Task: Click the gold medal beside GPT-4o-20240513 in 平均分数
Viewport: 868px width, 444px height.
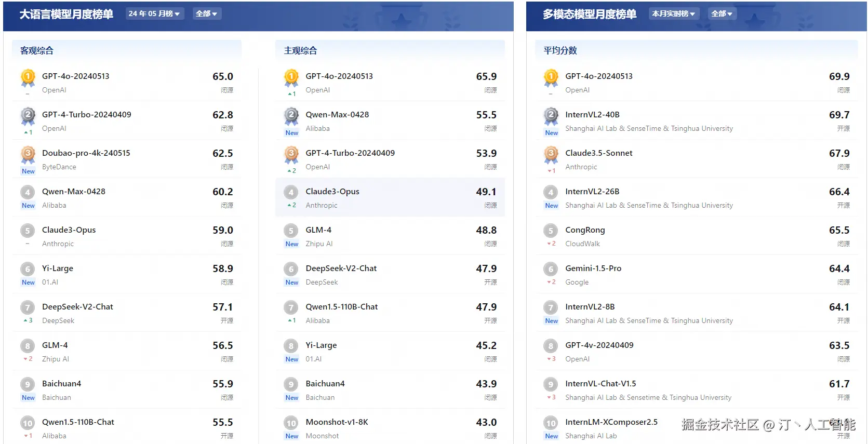Action: 551,78
